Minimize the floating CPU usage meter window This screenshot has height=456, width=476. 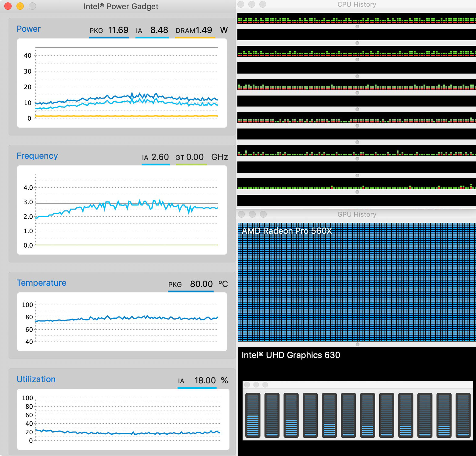click(256, 385)
